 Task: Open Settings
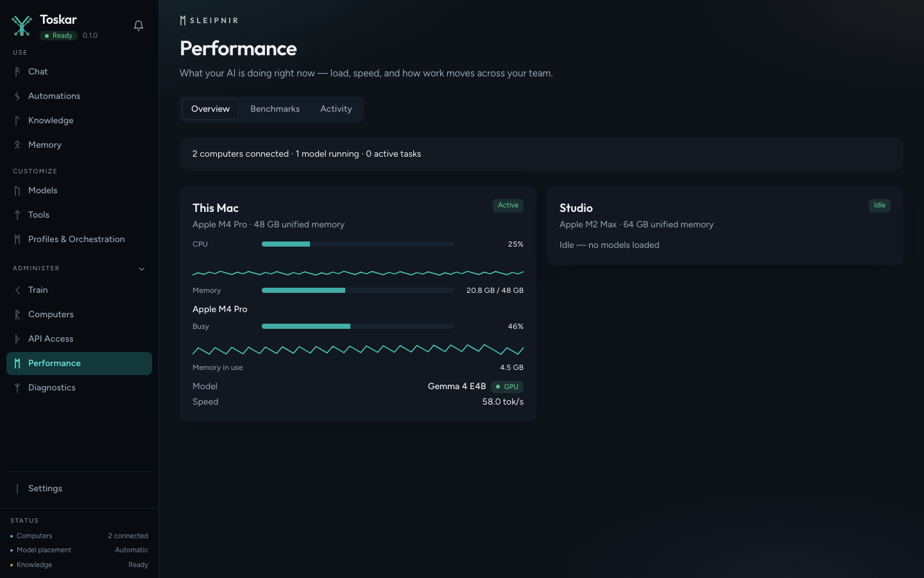[x=79, y=489]
